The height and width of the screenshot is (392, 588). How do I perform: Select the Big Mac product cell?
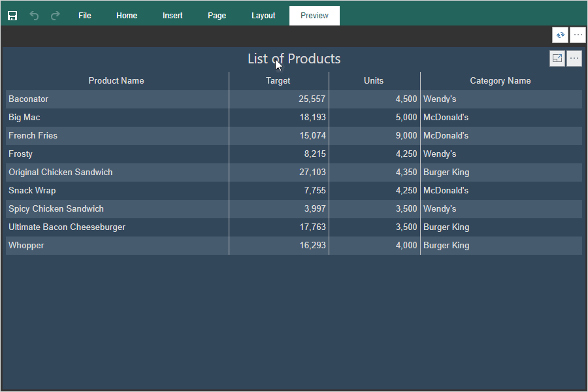pos(118,118)
